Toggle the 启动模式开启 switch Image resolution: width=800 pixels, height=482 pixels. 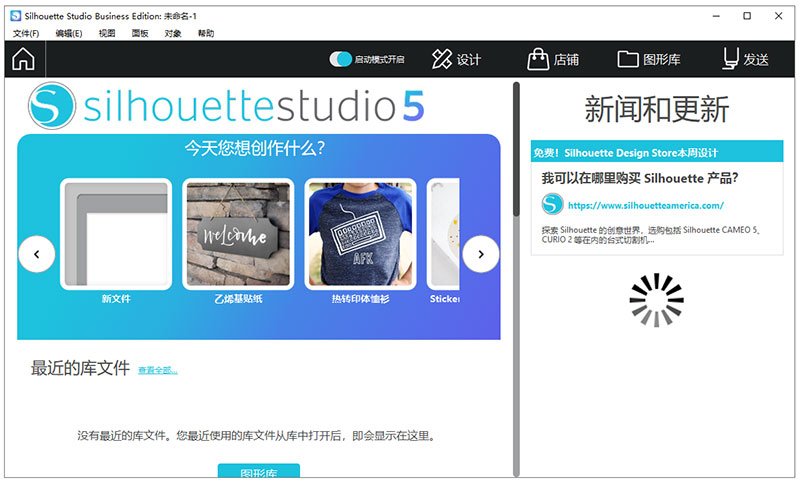click(x=340, y=59)
